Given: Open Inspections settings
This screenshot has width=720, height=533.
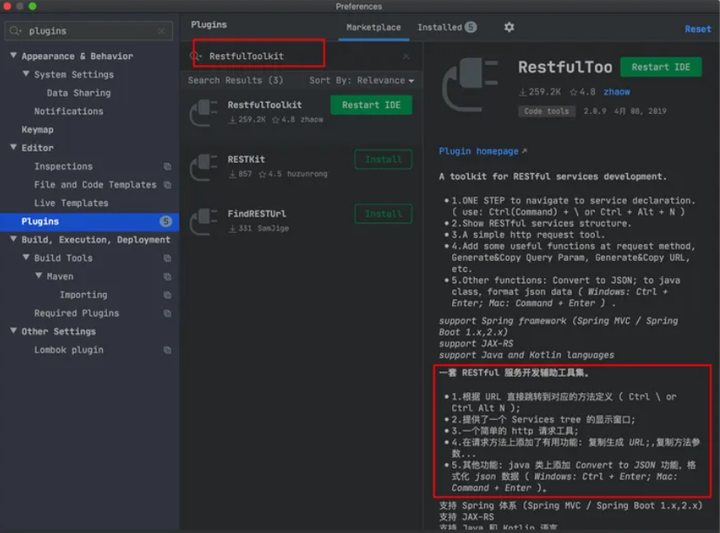Looking at the screenshot, I should click(x=63, y=166).
